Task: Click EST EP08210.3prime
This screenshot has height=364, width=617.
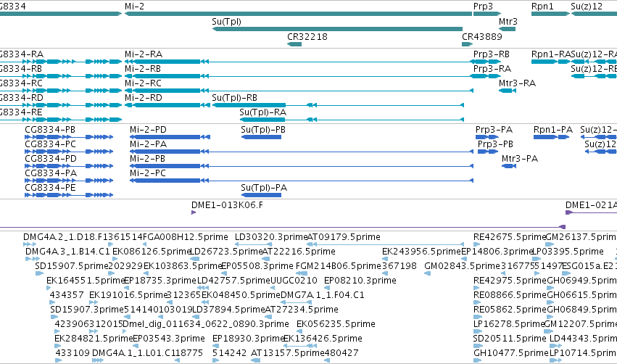Action: [327, 288]
